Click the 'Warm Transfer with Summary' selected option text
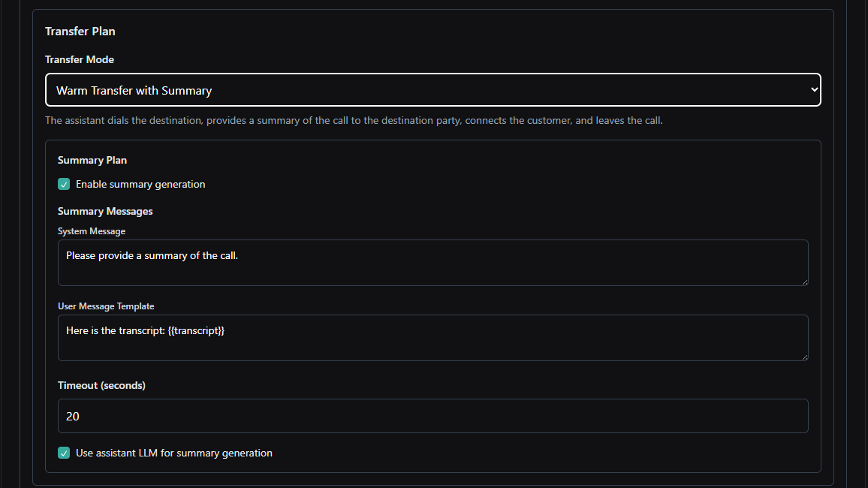The width and height of the screenshot is (868, 488). (x=134, y=91)
